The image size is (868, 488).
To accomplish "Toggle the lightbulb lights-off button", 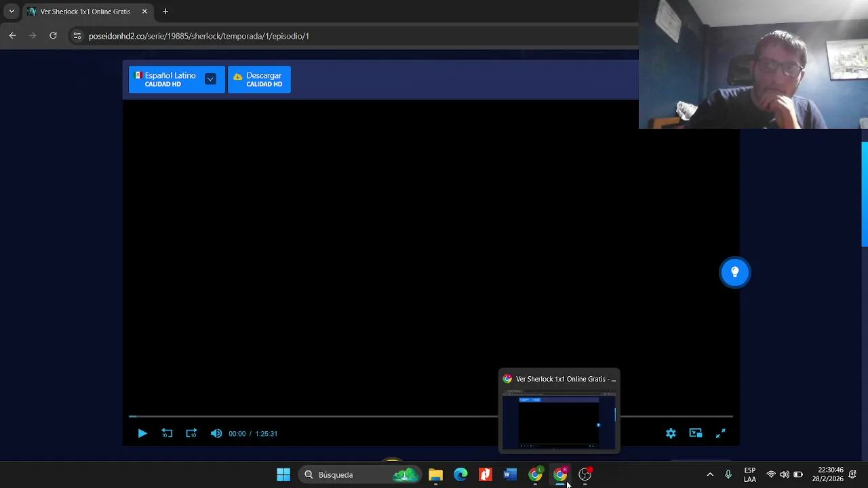I will (x=735, y=272).
